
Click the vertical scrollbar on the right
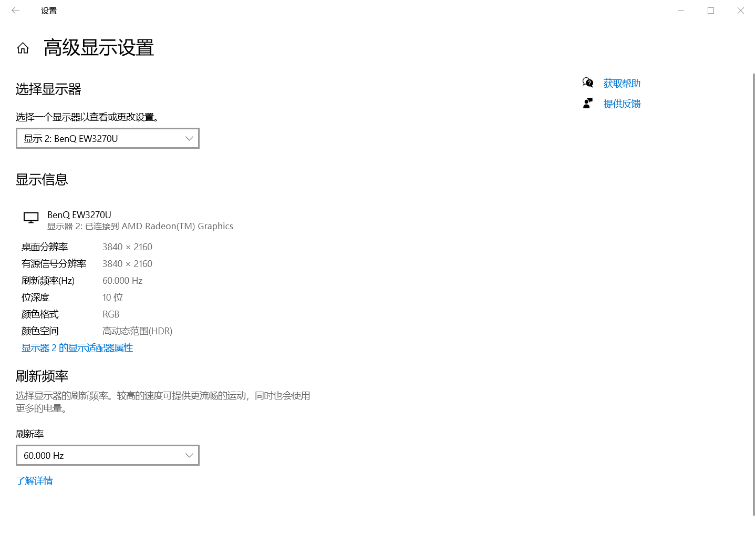click(x=754, y=294)
